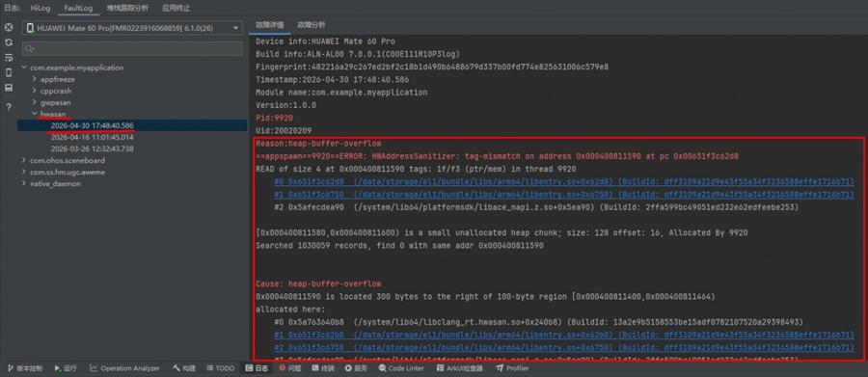Viewport: 868px width, 377px height.
Task: Click the Build info:ALN-AL00 line
Action: click(357, 54)
